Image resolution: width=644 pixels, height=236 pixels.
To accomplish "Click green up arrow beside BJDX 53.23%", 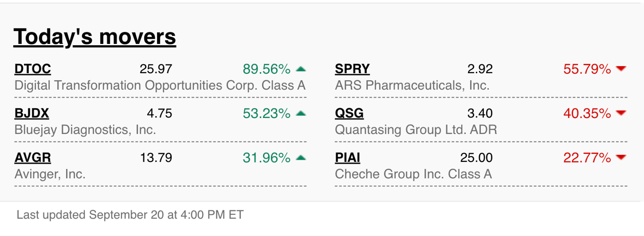I will (301, 113).
